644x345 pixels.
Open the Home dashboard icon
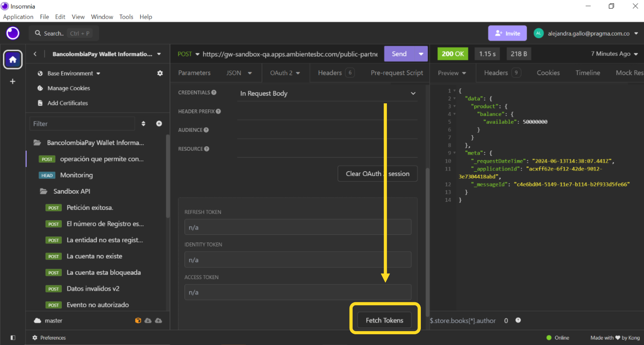point(13,60)
